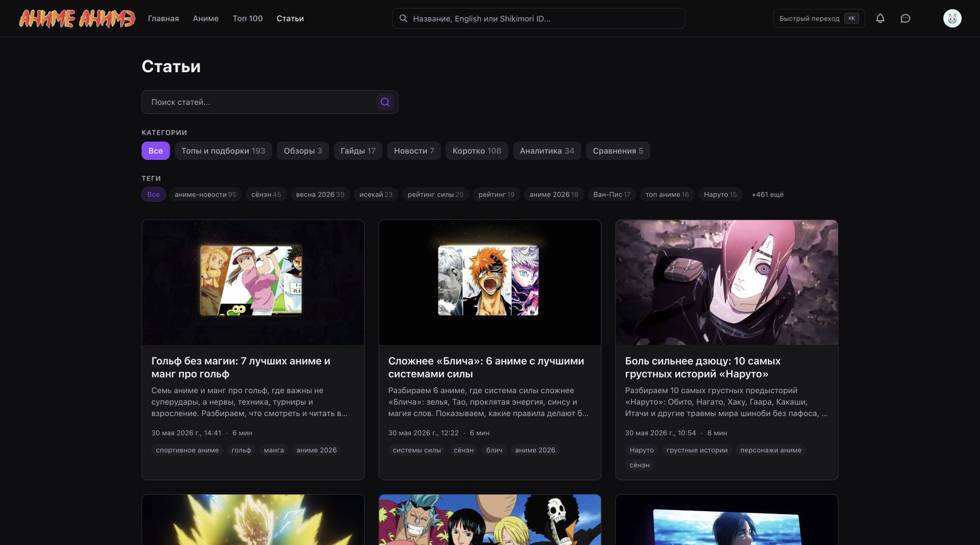Open the chat messages icon
Screen dimensions: 980x545
tap(905, 18)
